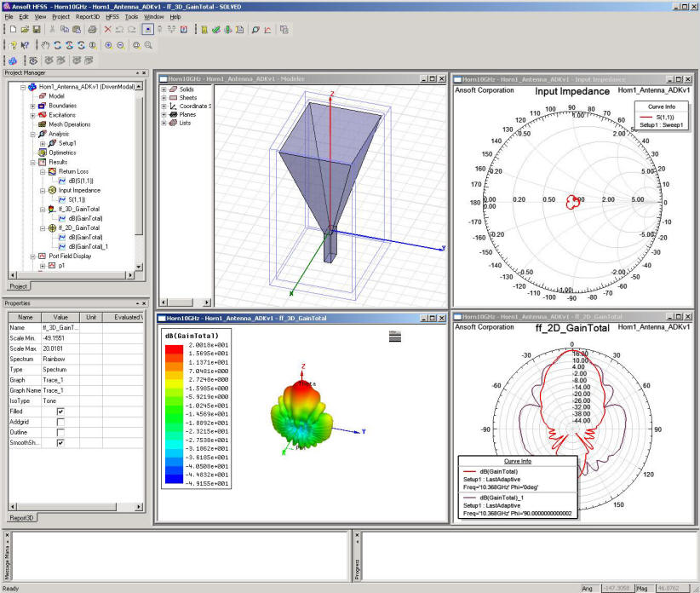Expand Sheets in the modeler tree
Image resolution: width=700 pixels, height=593 pixels.
[x=164, y=98]
